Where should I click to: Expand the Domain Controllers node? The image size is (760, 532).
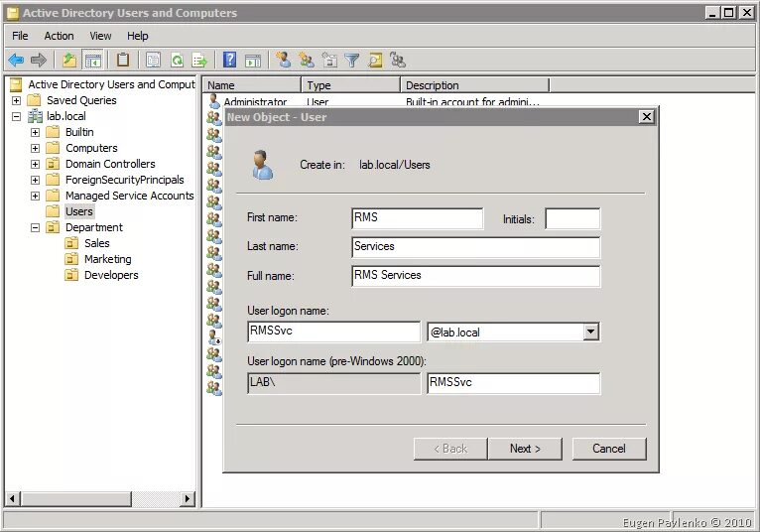pos(35,164)
